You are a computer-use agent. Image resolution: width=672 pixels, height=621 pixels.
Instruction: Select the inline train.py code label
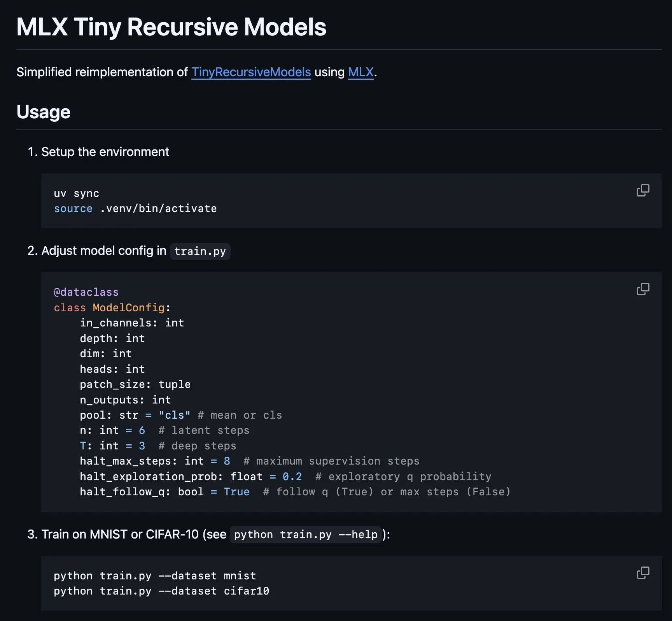200,251
